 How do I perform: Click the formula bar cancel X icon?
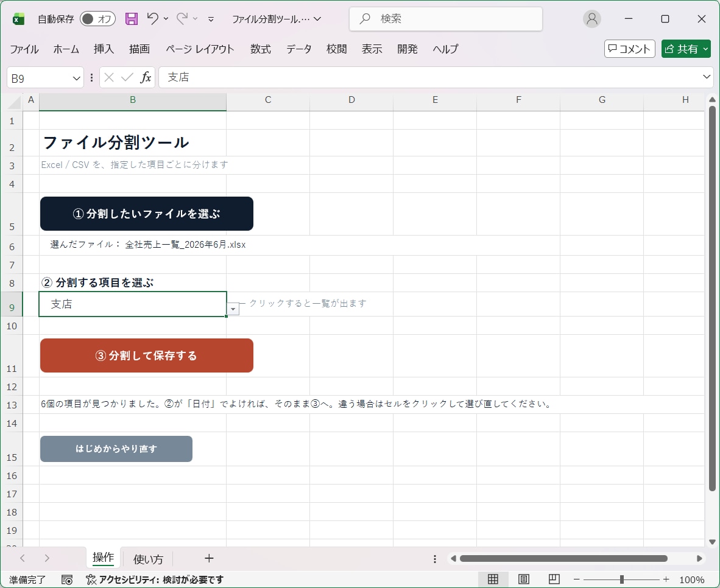click(109, 77)
